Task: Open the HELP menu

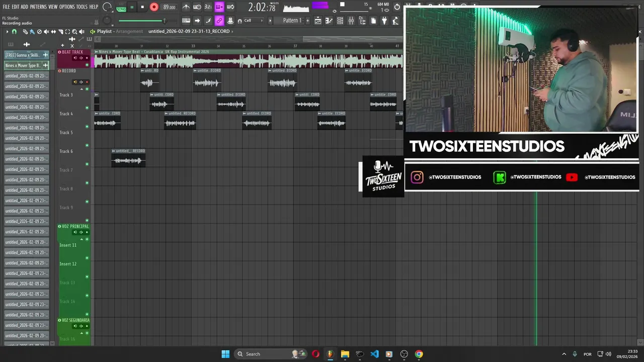Action: point(94,7)
